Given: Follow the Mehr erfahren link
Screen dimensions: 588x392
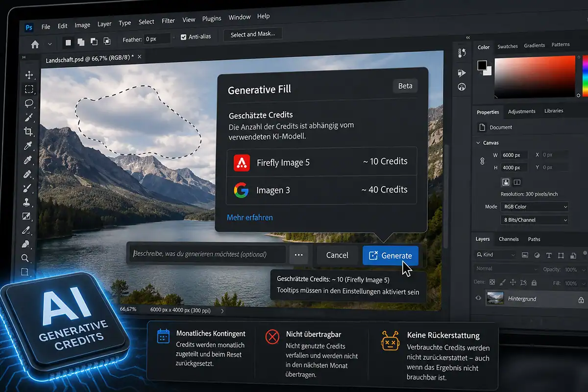Looking at the screenshot, I should (x=250, y=217).
